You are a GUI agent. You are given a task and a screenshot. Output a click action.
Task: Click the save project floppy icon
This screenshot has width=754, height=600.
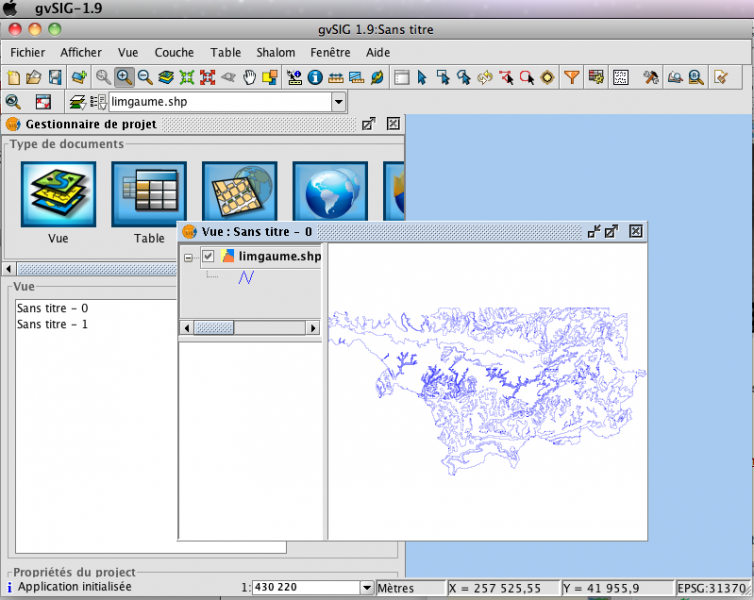click(55, 77)
